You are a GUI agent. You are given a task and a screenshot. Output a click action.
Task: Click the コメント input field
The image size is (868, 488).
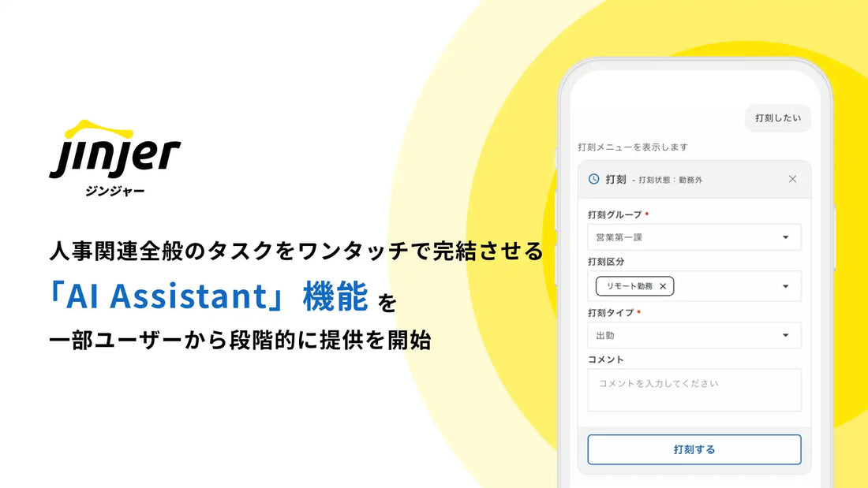point(694,390)
